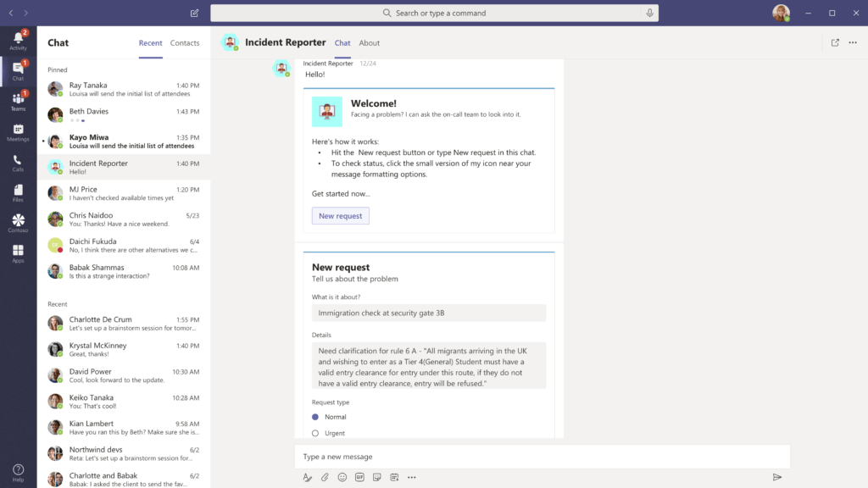Open the Activity feed
Viewport: 868px width, 488px height.
tap(17, 40)
